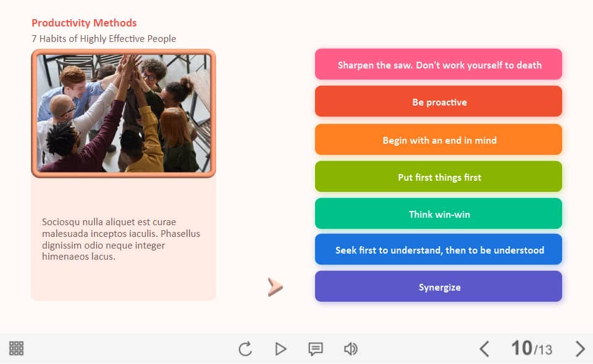Image resolution: width=593 pixels, height=364 pixels.
Task: Choose 'Put first things first' button
Action: point(439,177)
